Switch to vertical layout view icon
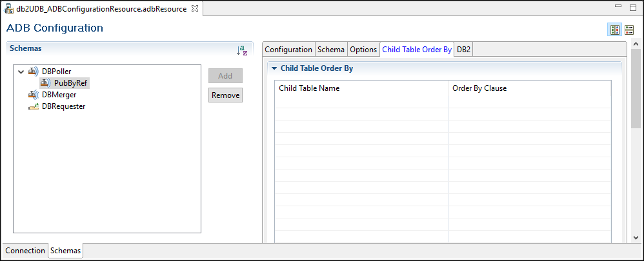Viewport: 644px width, 261px height. pyautogui.click(x=615, y=30)
